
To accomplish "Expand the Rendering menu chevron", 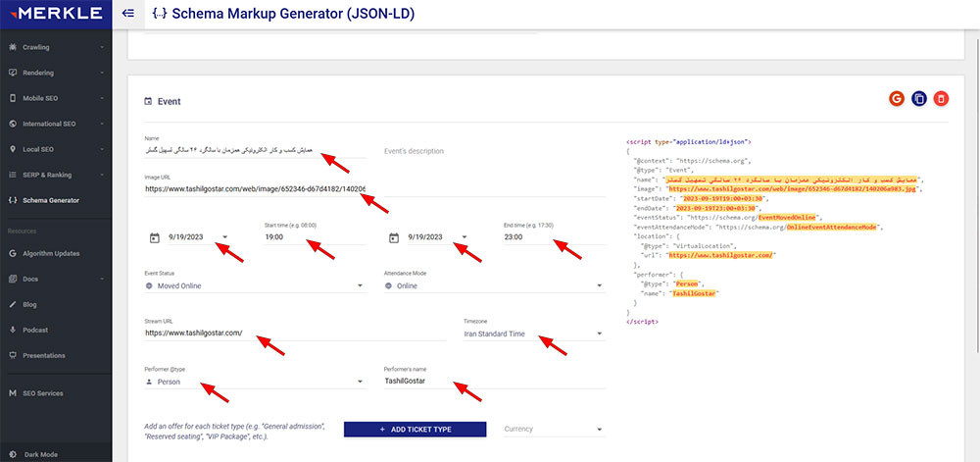I will point(101,73).
